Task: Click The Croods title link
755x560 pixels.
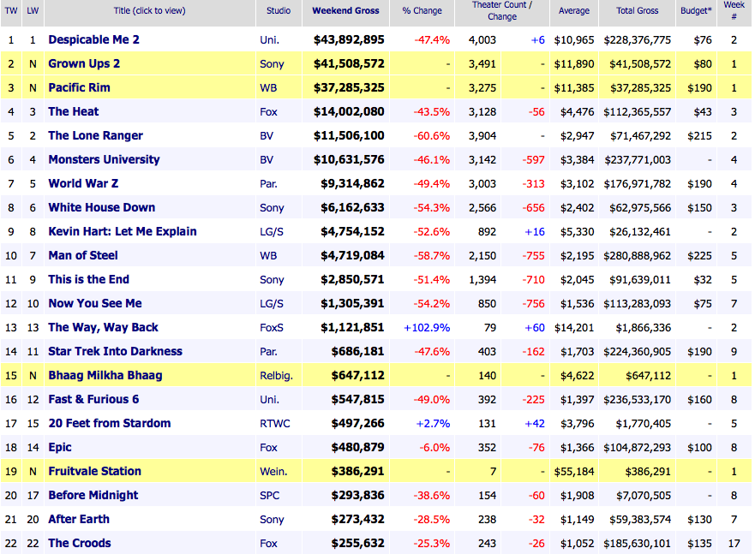Action: click(80, 543)
